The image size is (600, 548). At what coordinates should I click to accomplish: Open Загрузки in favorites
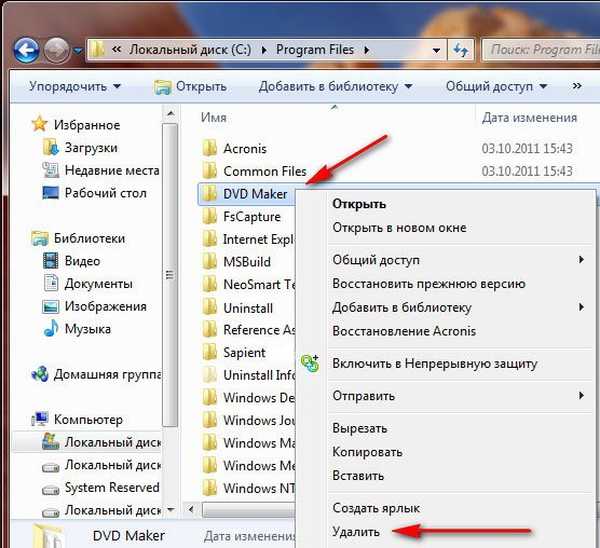(x=92, y=147)
